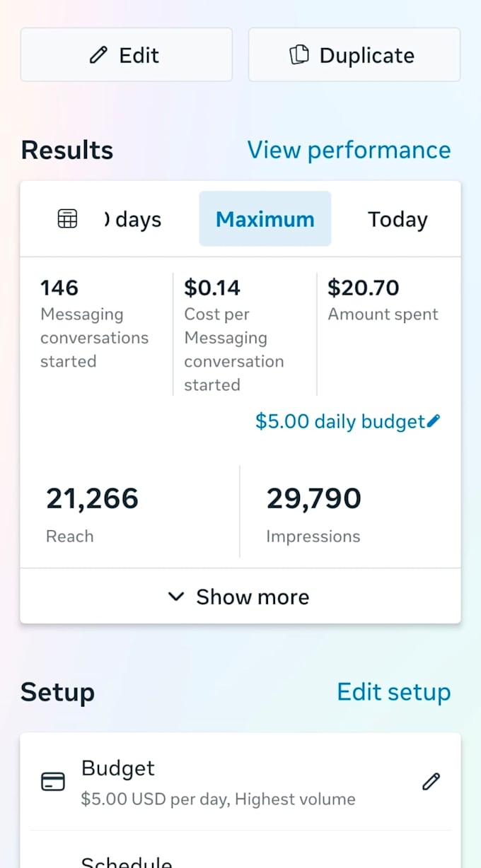Click the Budget row edit pencil icon

click(431, 781)
